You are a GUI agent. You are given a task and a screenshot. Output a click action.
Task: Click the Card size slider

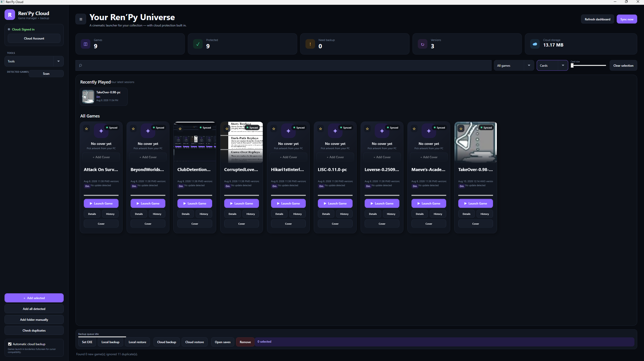588,65
